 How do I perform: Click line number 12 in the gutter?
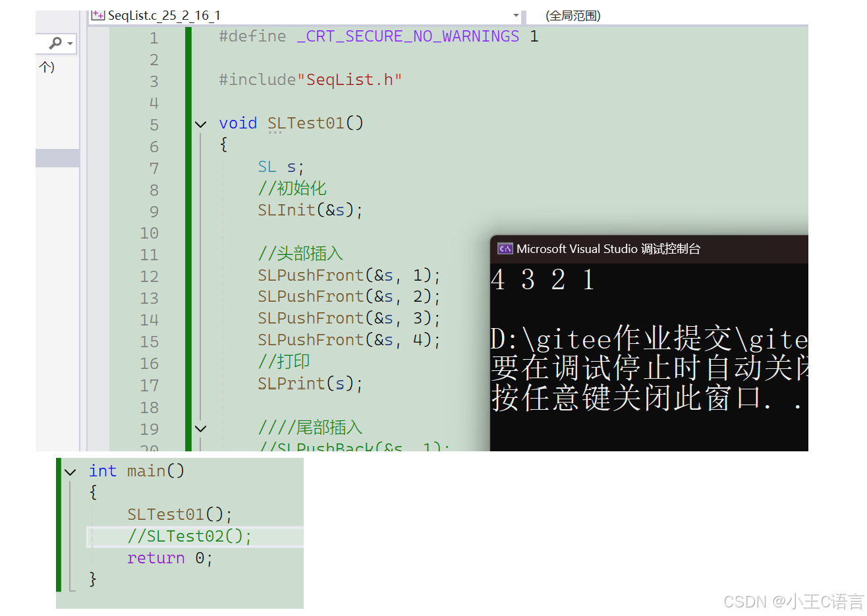150,277
